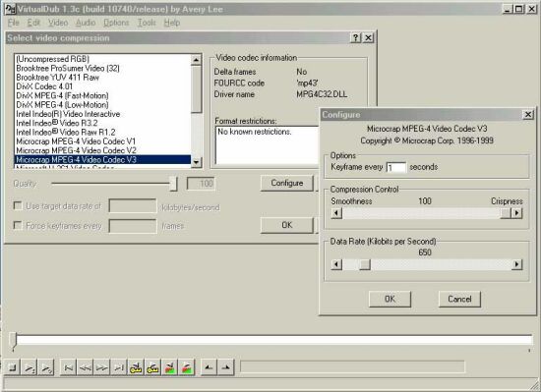Select Intel Indeo Video Raw R1.2

(x=103, y=133)
